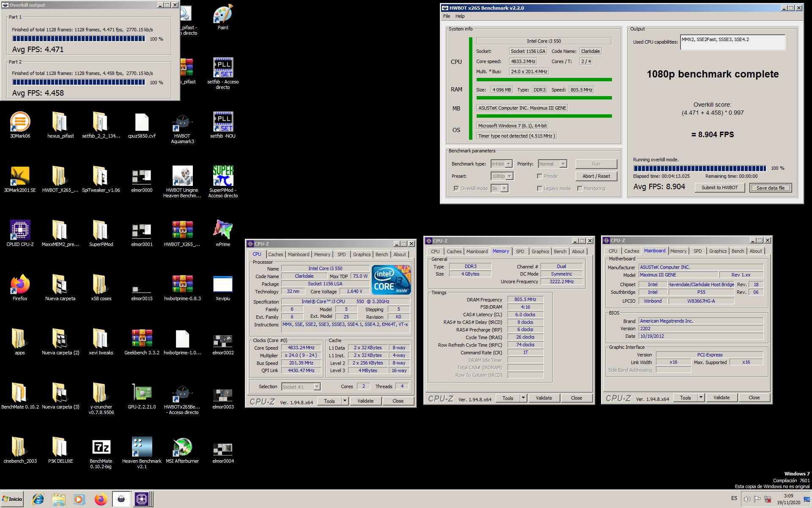Open the Help menu in HWBOT x265
The height and width of the screenshot is (508, 812).
point(460,16)
